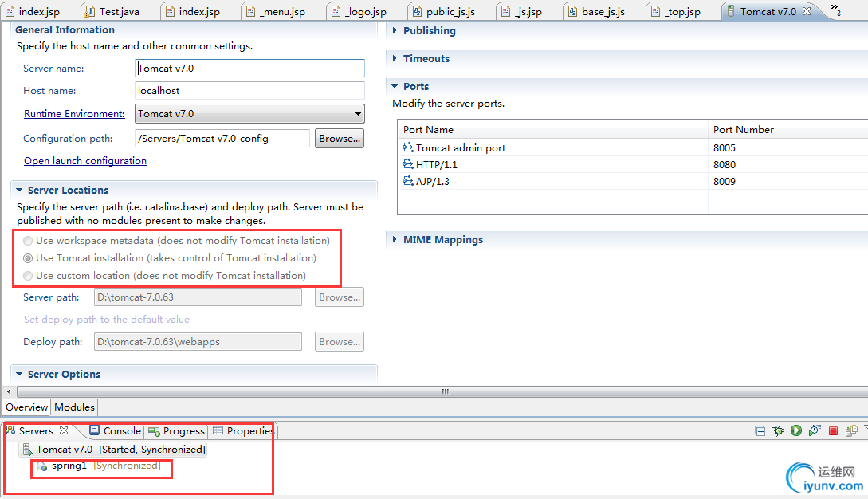Screen dimensions: 868x499
Task: Select the Tomcat v7.0 server row
Action: click(x=113, y=449)
